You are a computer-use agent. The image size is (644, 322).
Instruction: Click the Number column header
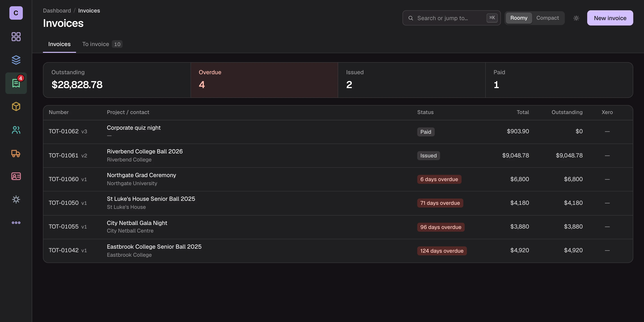(59, 112)
